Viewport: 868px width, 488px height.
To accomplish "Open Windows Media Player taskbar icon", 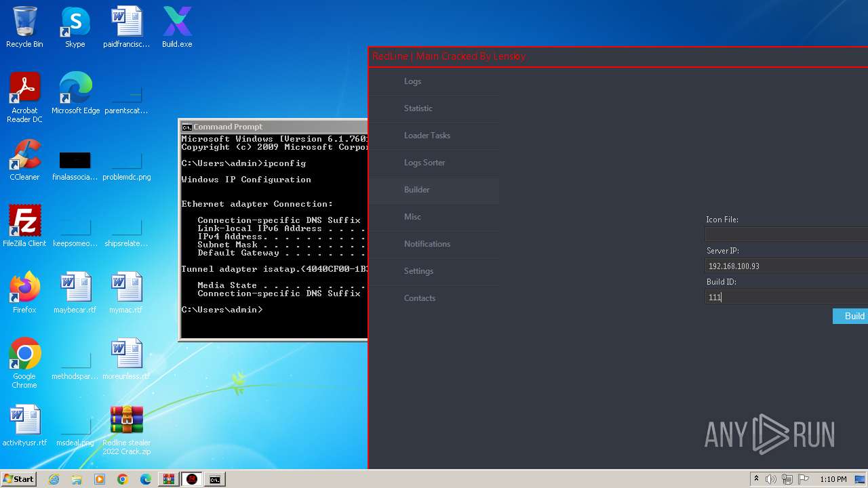I will click(100, 479).
